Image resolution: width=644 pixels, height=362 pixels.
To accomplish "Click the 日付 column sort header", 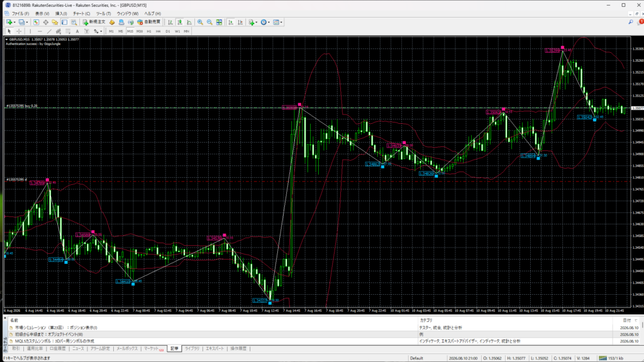I will [626, 320].
